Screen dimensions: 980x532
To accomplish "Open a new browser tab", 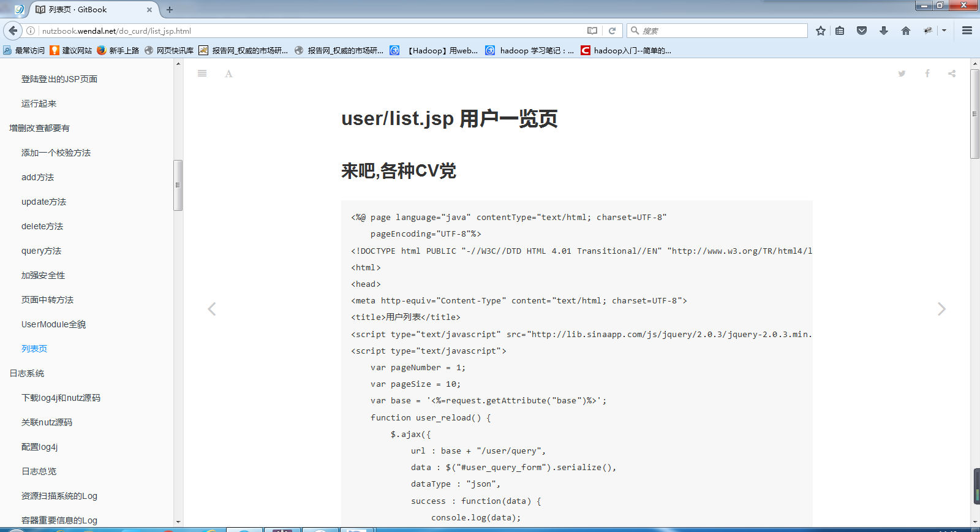I will pyautogui.click(x=170, y=10).
